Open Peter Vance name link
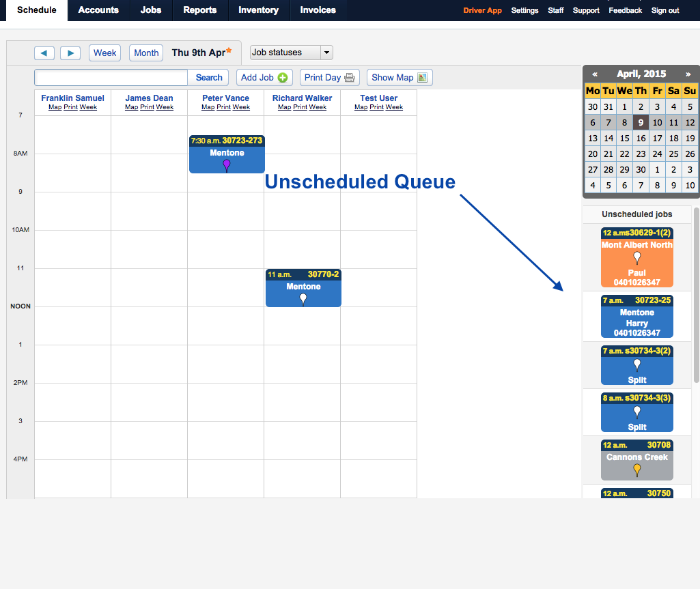Viewport: 700px width, 589px height. (225, 98)
